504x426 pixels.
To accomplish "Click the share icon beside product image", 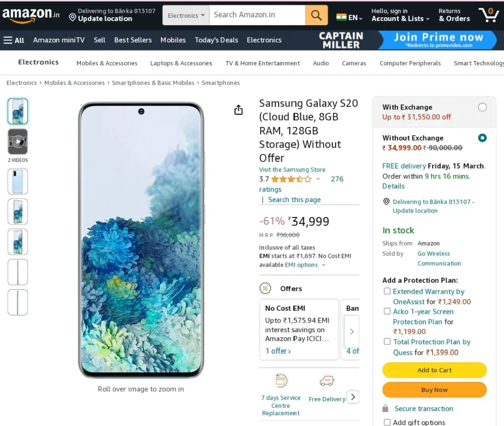I will 239,110.
